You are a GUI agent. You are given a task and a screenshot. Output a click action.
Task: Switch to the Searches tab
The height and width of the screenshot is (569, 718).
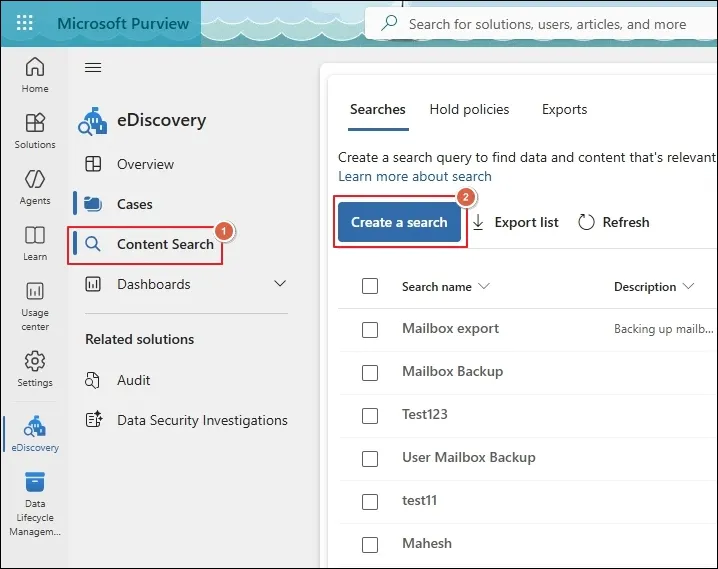(x=378, y=109)
